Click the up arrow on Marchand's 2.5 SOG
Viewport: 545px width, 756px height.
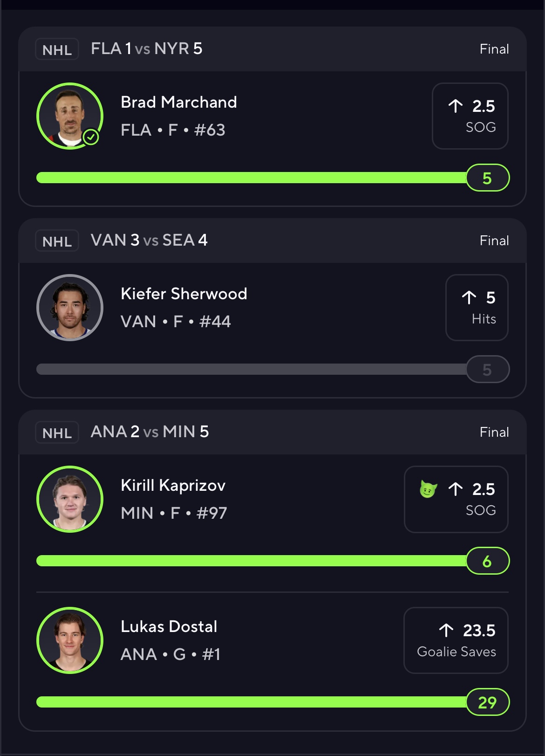click(x=456, y=106)
